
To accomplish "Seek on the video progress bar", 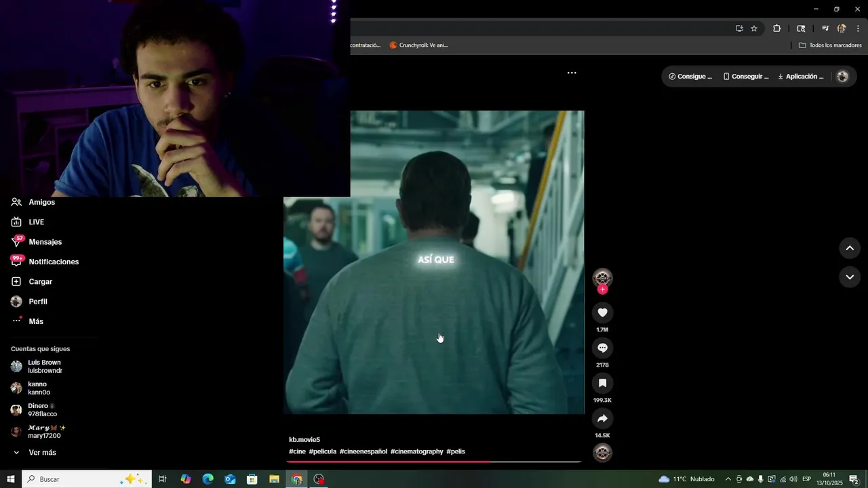I will click(x=434, y=462).
